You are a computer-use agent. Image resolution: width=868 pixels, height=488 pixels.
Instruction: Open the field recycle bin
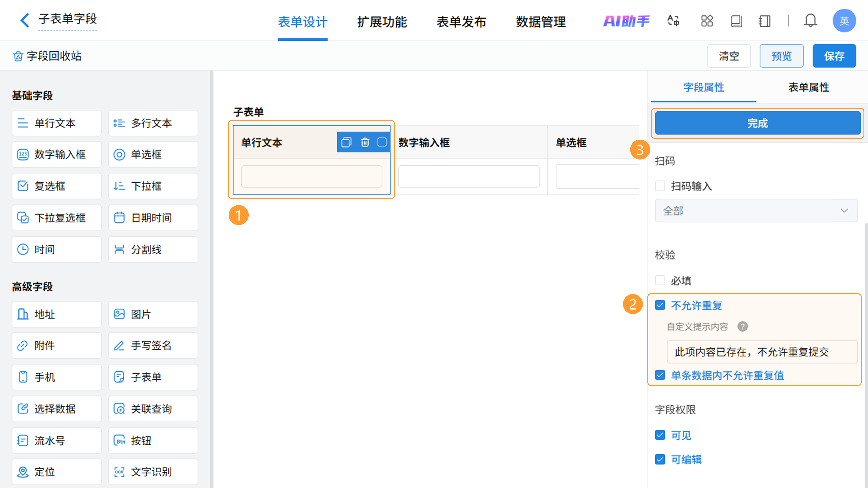47,56
